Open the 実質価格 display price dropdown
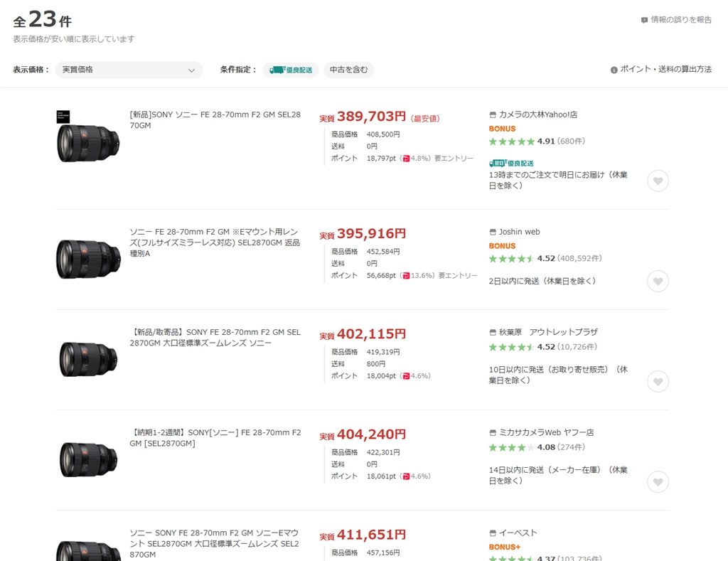Viewport: 728px width, 561px height. pos(128,70)
